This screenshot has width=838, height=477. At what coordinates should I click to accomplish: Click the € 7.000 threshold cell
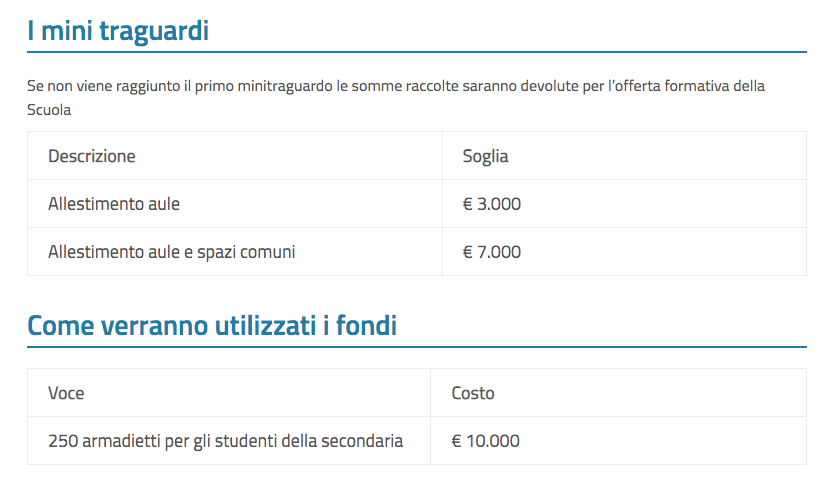[492, 252]
